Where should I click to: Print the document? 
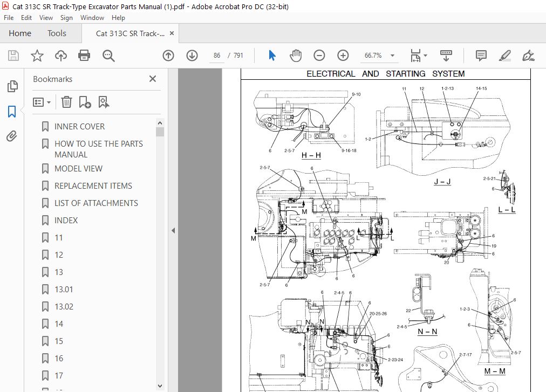pyautogui.click(x=84, y=56)
